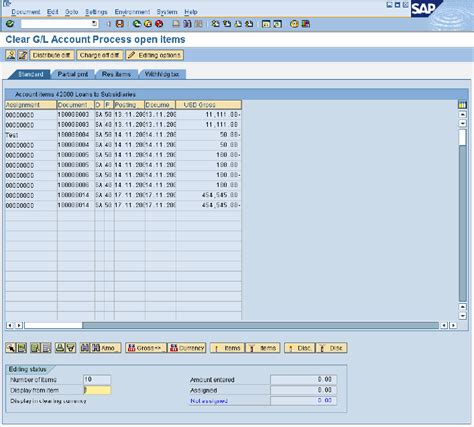Click the Gross<> button

coord(146,348)
